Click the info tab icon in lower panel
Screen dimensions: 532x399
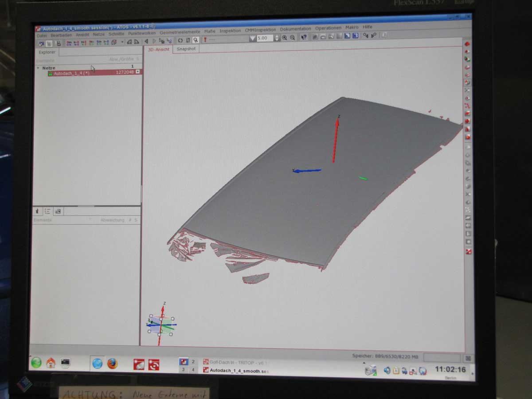click(x=37, y=211)
